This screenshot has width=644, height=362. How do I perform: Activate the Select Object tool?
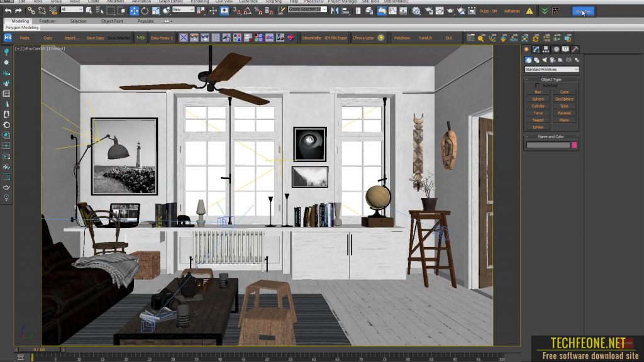pos(89,11)
